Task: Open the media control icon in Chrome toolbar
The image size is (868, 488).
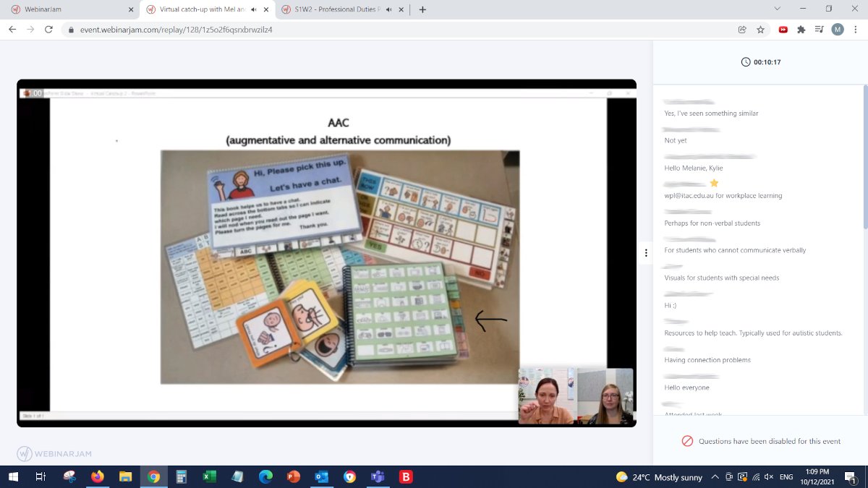Action: [x=819, y=30]
